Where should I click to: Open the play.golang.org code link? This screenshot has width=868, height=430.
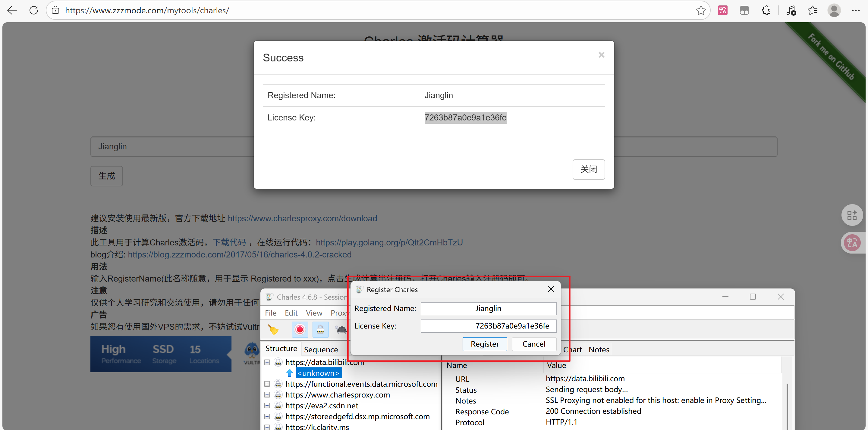click(x=389, y=242)
